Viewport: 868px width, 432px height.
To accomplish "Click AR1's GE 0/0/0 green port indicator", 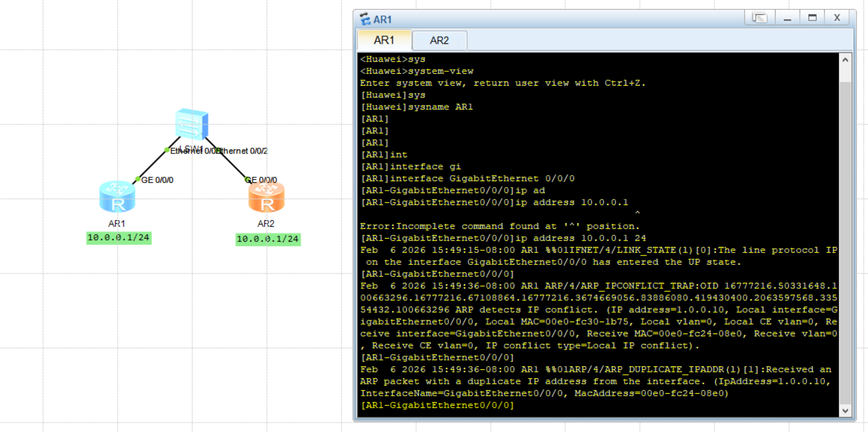I will 138,179.
